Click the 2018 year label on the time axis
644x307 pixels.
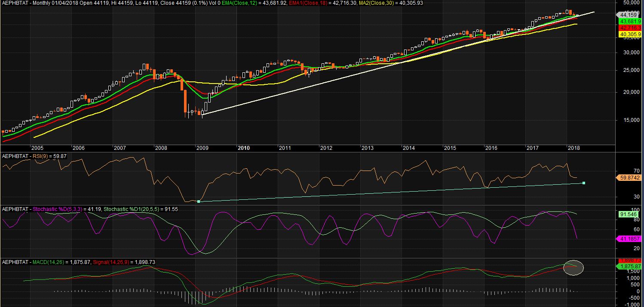click(573, 148)
